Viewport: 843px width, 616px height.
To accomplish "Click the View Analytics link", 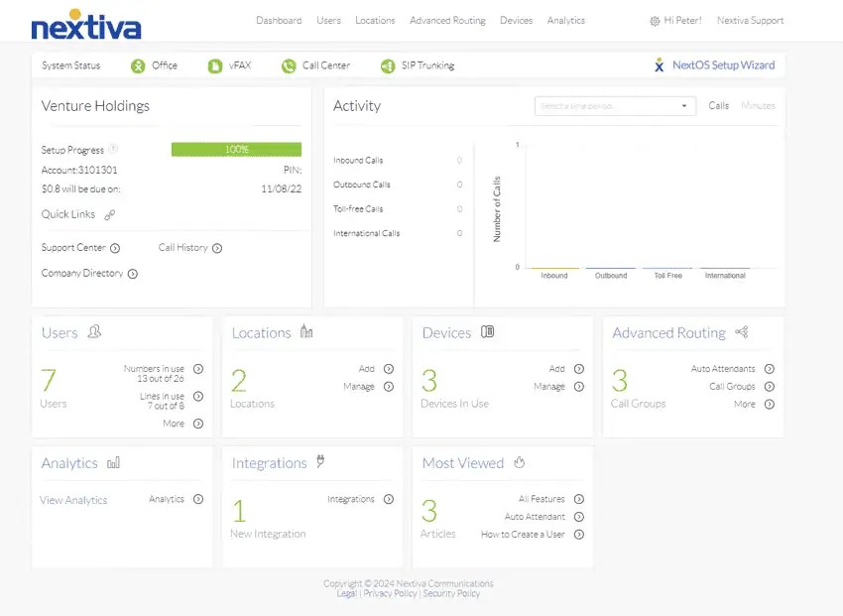I will coord(73,500).
